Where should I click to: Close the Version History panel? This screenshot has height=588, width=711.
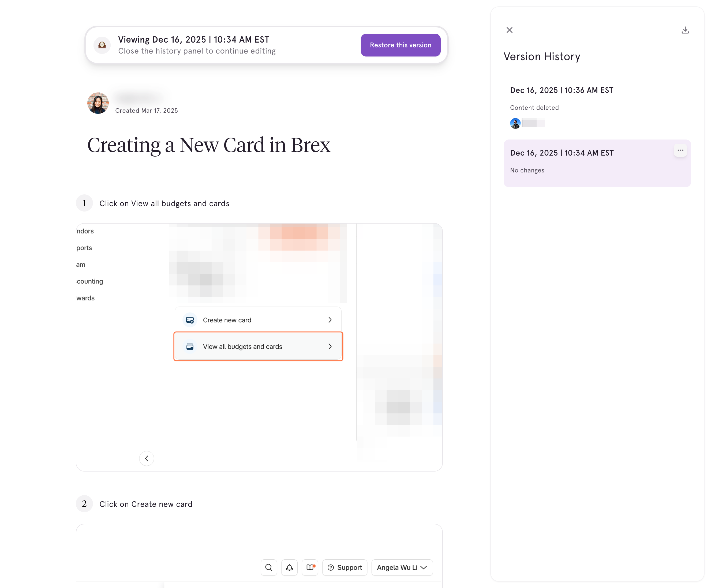(509, 30)
